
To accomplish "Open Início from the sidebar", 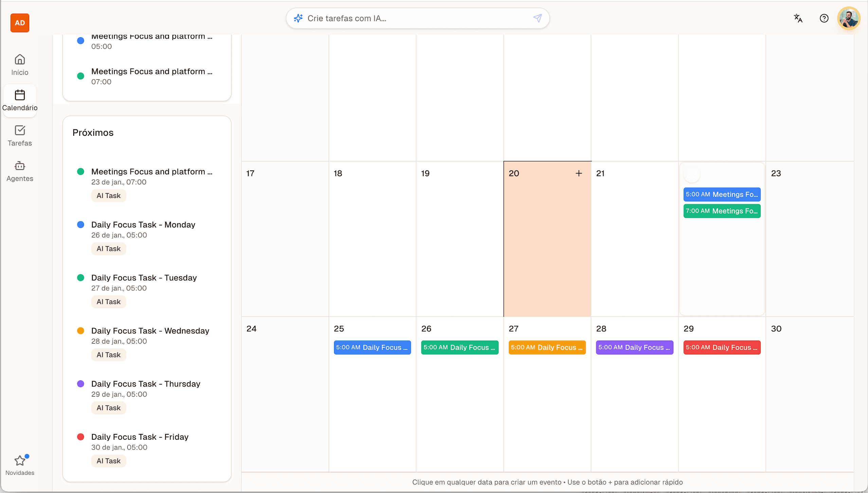I will (x=19, y=65).
